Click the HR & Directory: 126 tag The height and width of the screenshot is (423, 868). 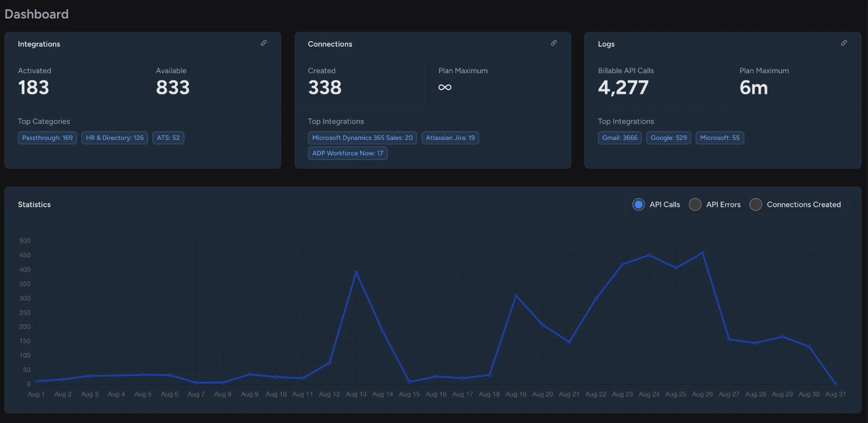click(x=114, y=138)
